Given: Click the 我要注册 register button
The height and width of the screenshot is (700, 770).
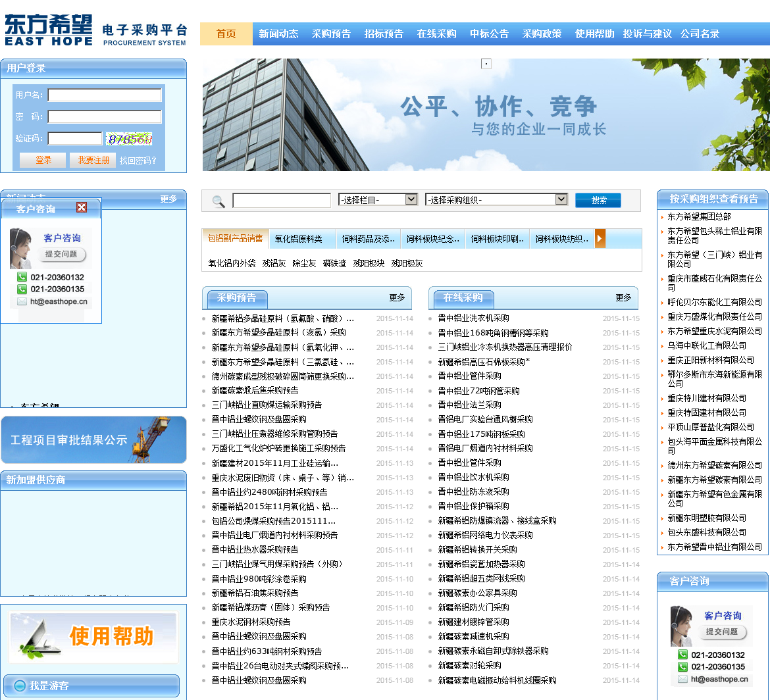Looking at the screenshot, I should tap(93, 160).
